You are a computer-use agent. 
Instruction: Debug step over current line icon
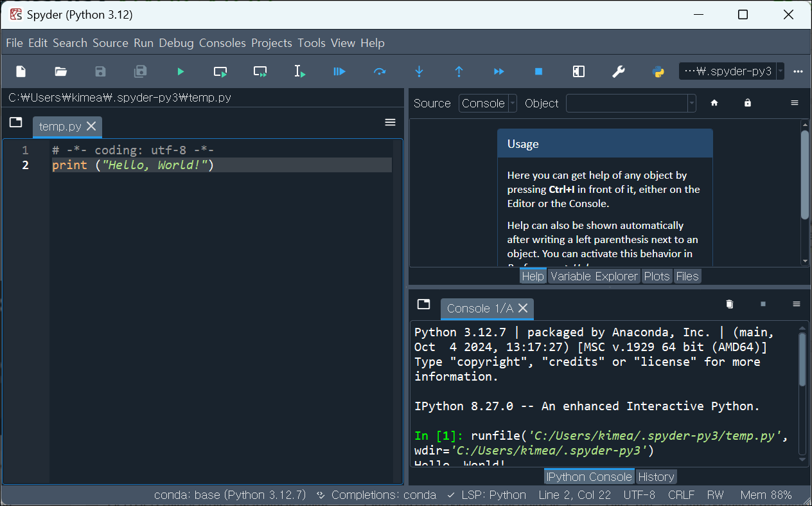tap(380, 71)
